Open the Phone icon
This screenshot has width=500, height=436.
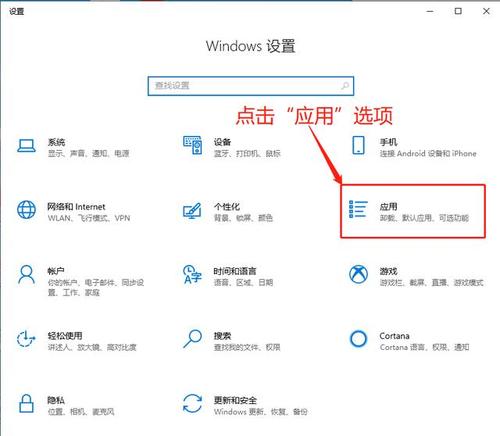pos(358,145)
